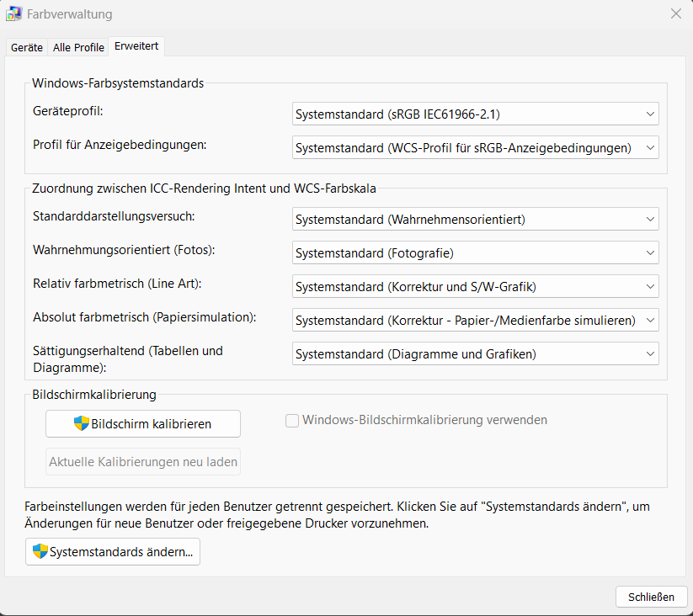Click Aktuelle Kalibrierungen neu laden button
This screenshot has height=616, width=693.
143,462
